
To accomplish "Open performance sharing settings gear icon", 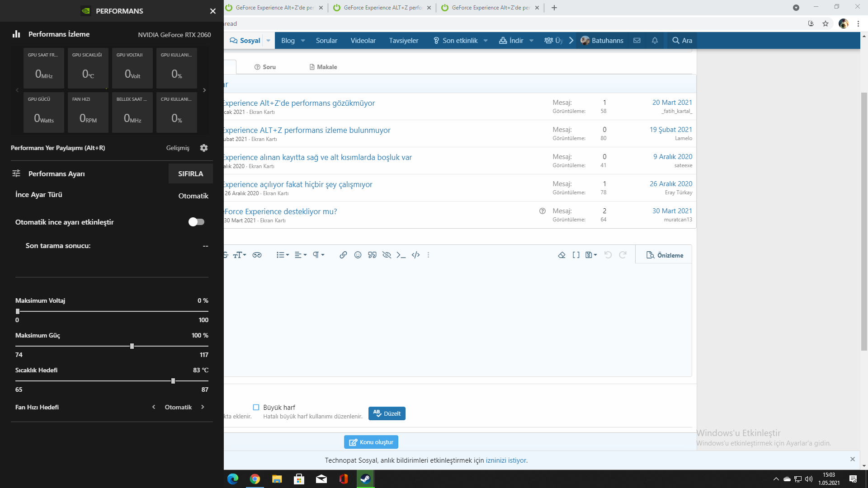I will [204, 148].
